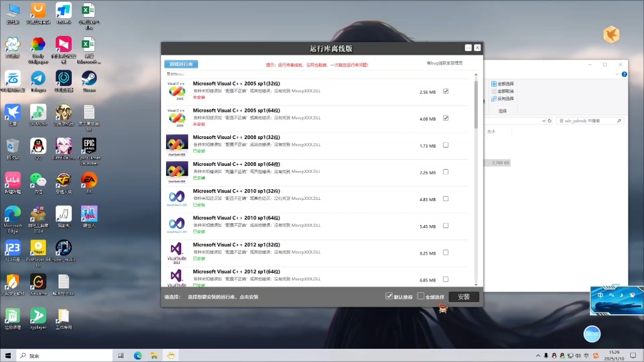Launch WeGame from the desktop
Screen dimensions: 644x362
(x=38, y=285)
